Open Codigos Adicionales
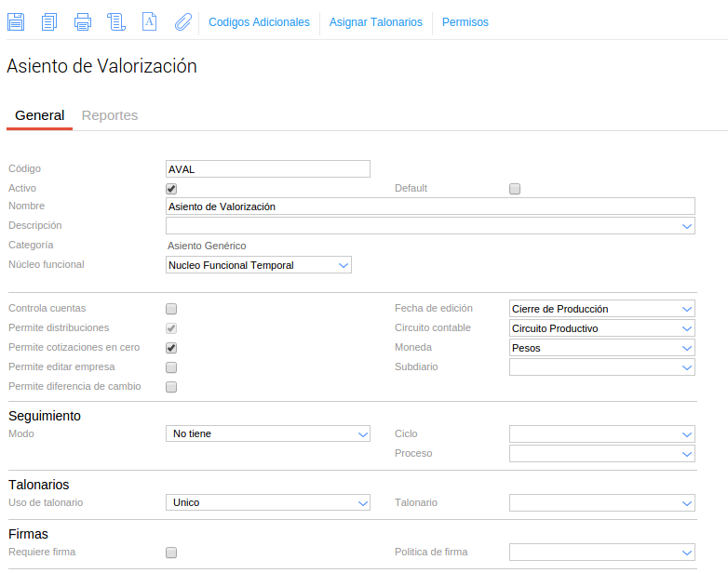This screenshot has height=573, width=728. tap(259, 22)
